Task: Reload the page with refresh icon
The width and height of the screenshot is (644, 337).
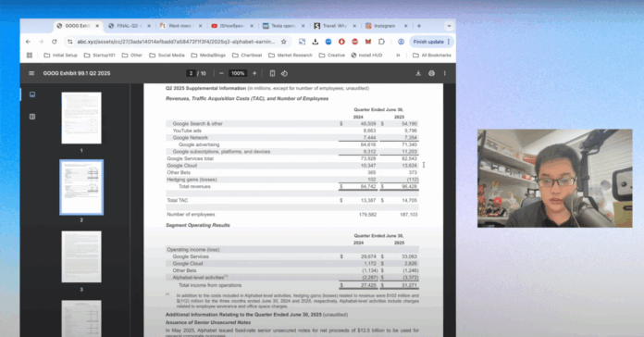Action: [x=55, y=42]
